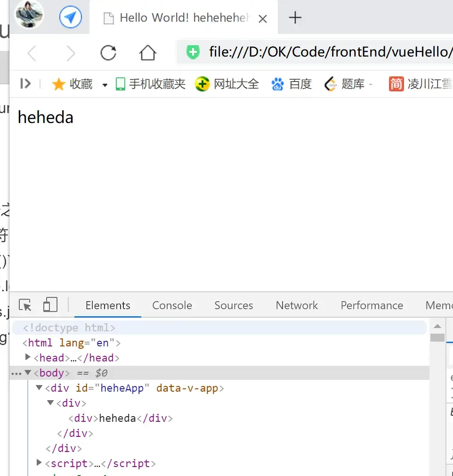The width and height of the screenshot is (453, 476).
Task: Open the user profile avatar
Action: pos(30,14)
